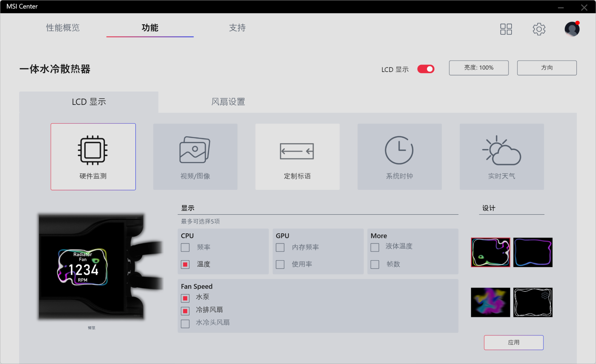Screen dimensions: 596x364
Task: Select the 硬件监测 hardware monitor tile
Action: (93, 157)
